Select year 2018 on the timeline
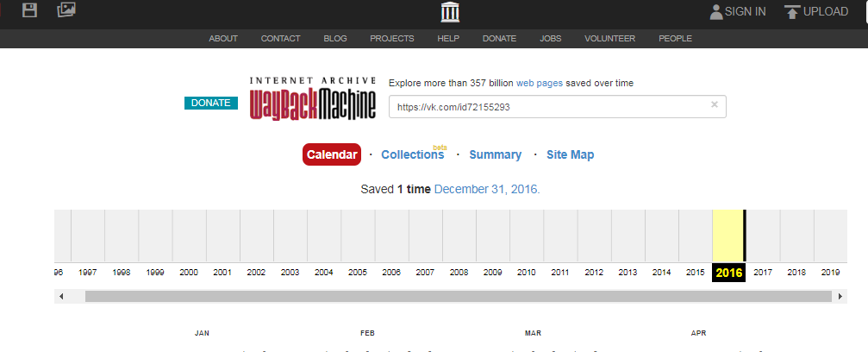868x352 pixels. [x=796, y=272]
